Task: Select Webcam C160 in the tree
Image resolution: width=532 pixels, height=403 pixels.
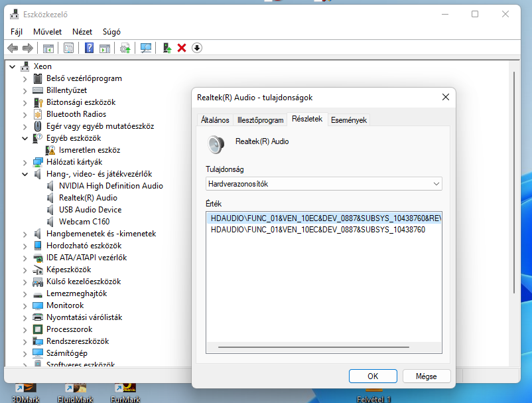Action: 84,222
